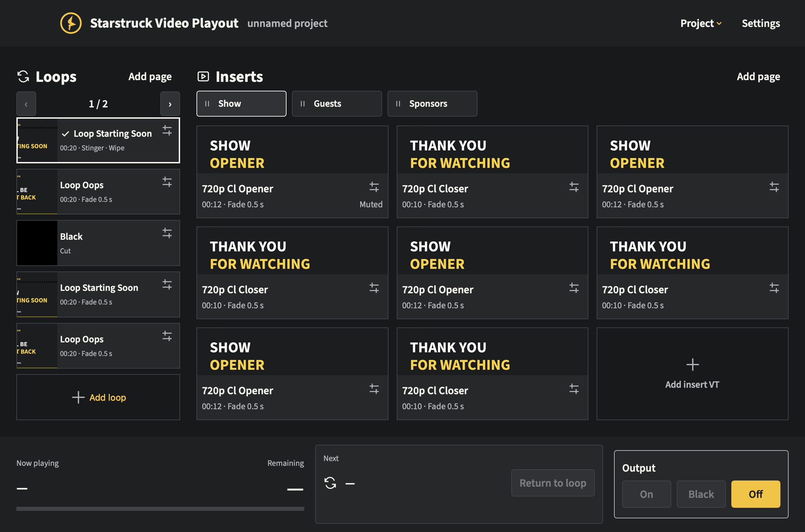Click the Loops refresh icon in header
This screenshot has height=532, width=805.
click(23, 76)
